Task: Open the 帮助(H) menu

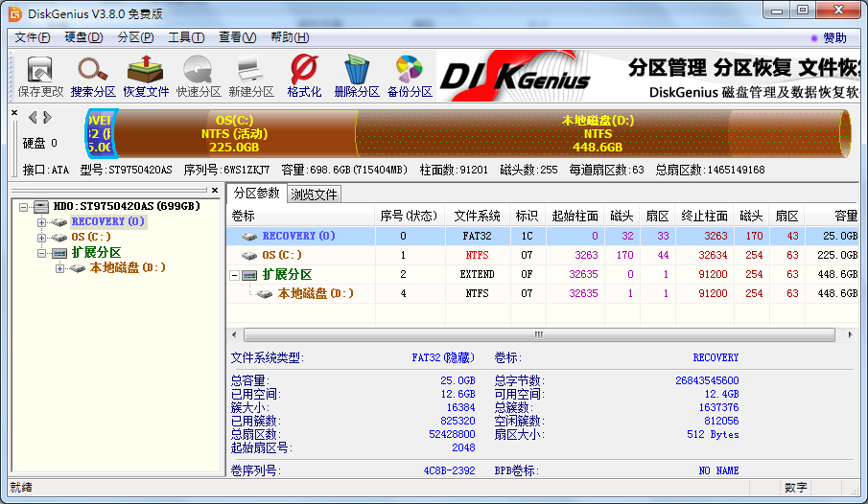Action: click(290, 37)
